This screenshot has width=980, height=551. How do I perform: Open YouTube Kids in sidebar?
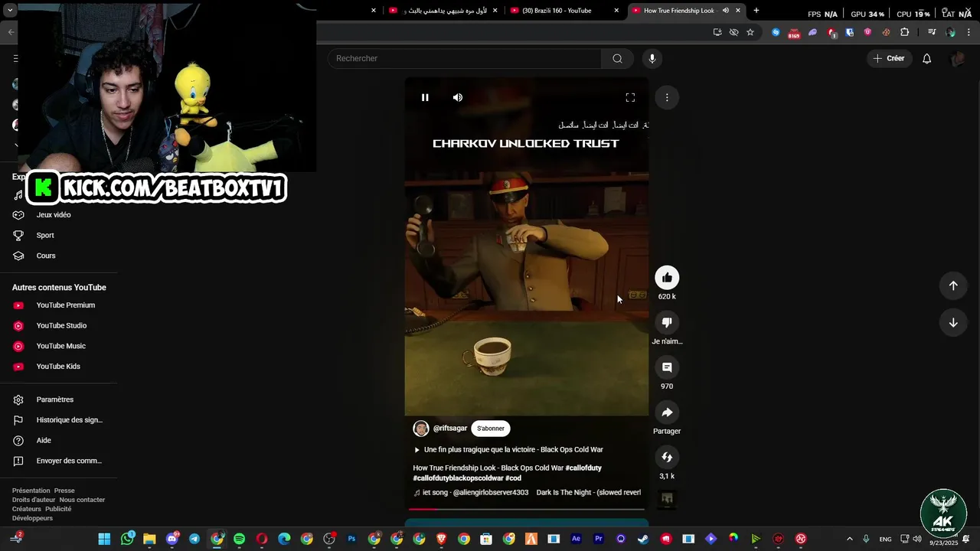point(57,367)
